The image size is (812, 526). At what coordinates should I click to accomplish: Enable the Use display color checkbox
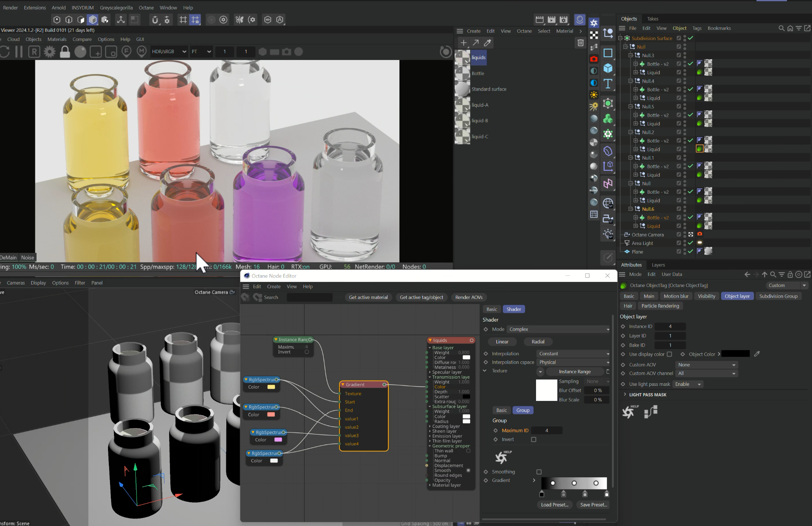click(x=669, y=354)
